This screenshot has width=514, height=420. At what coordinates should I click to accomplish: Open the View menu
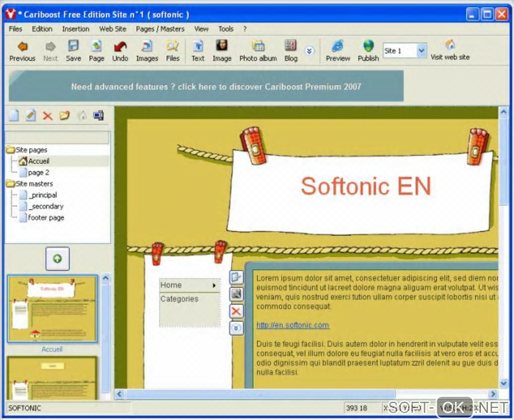click(201, 29)
